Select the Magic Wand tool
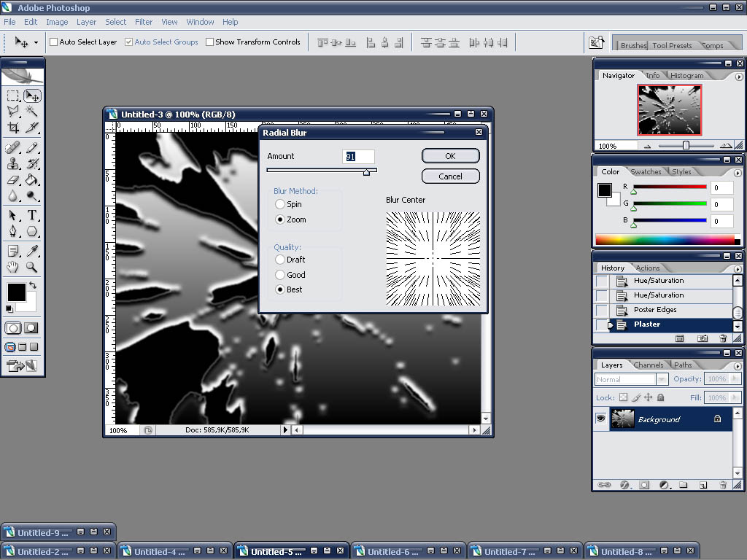Screen dimensions: 747x560 pos(32,111)
